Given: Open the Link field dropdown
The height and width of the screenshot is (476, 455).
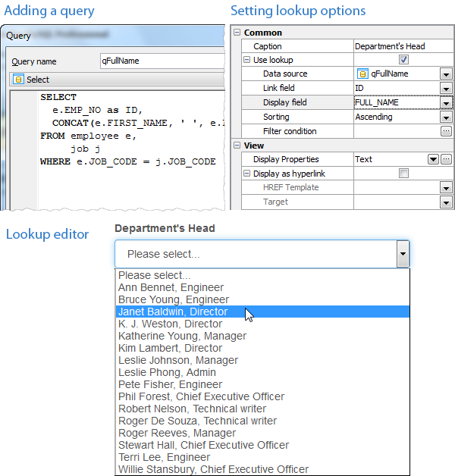Looking at the screenshot, I should tap(446, 89).
